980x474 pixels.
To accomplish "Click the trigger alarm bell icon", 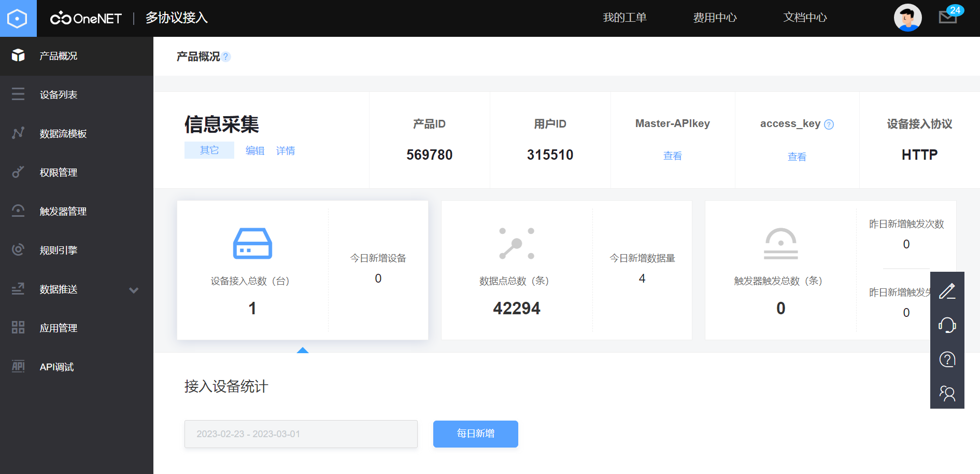I will [x=781, y=243].
